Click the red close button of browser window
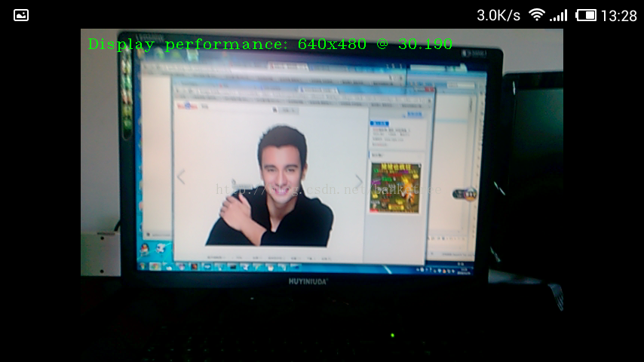 pos(428,89)
